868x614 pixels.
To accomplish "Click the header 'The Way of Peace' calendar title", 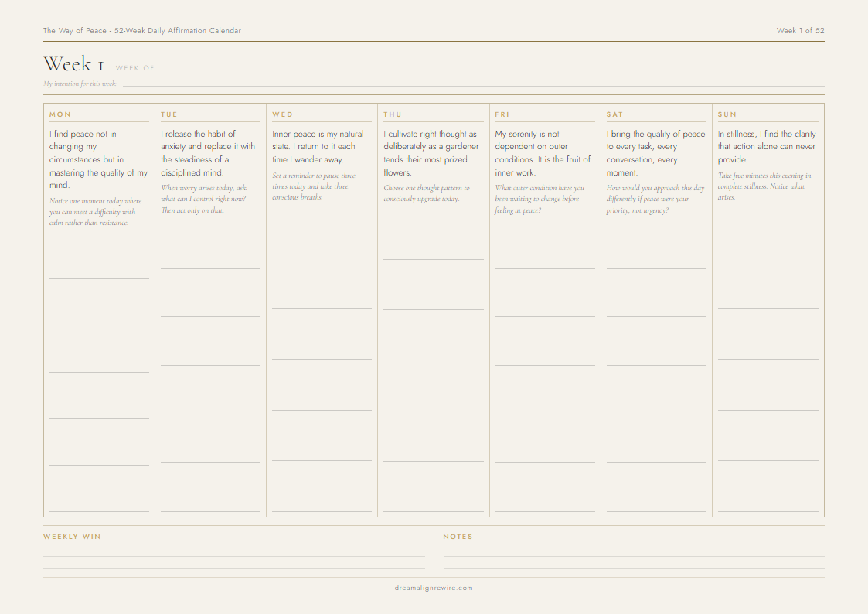I will (142, 30).
